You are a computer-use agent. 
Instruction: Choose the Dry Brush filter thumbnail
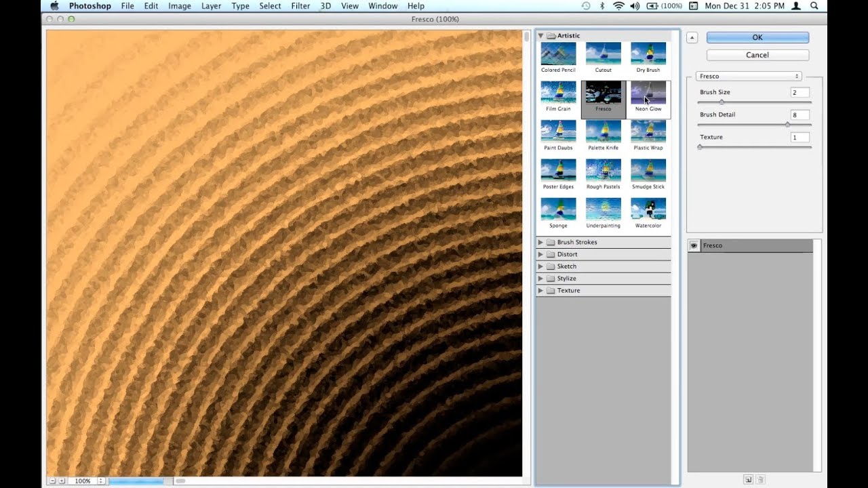pyautogui.click(x=648, y=54)
